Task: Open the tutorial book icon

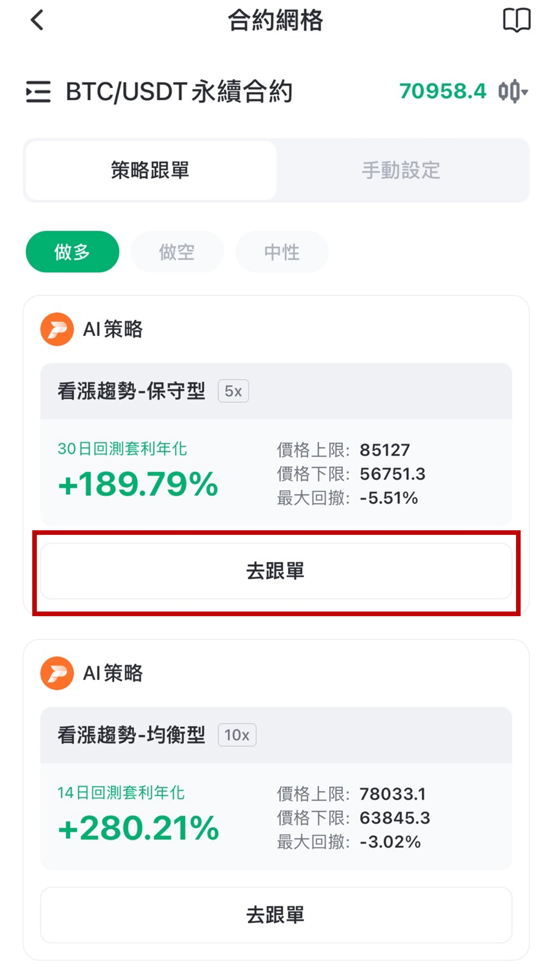Action: tap(516, 20)
